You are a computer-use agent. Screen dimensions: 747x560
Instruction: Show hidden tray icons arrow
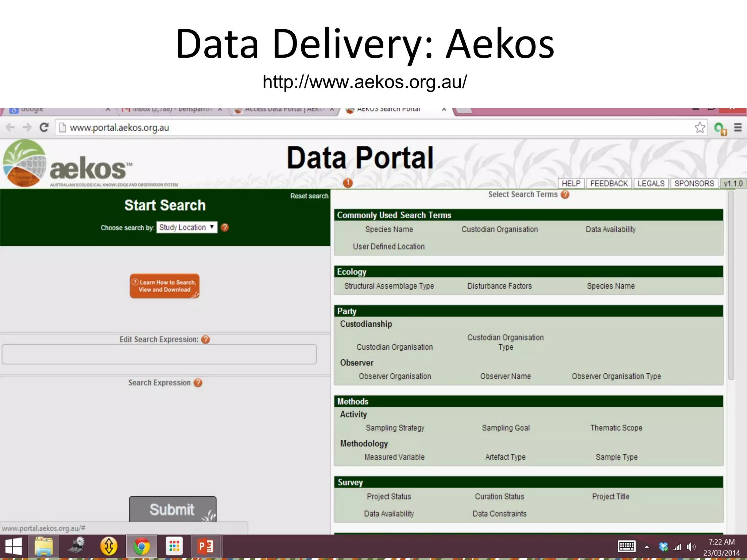tap(647, 547)
